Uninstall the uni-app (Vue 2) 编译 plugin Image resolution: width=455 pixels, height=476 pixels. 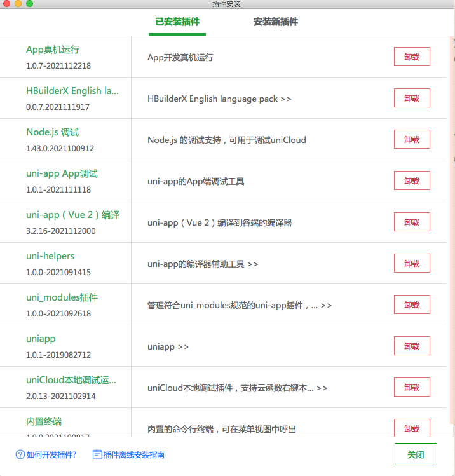(x=412, y=222)
